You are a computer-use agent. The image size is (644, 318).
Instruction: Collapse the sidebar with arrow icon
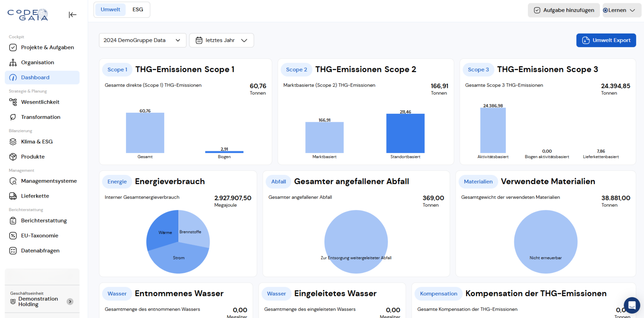point(72,15)
